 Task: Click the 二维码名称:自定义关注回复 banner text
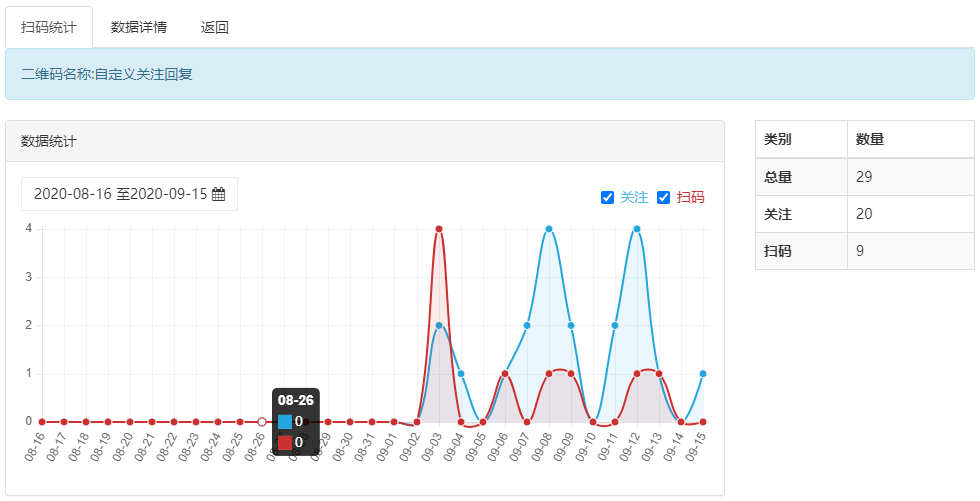[107, 74]
